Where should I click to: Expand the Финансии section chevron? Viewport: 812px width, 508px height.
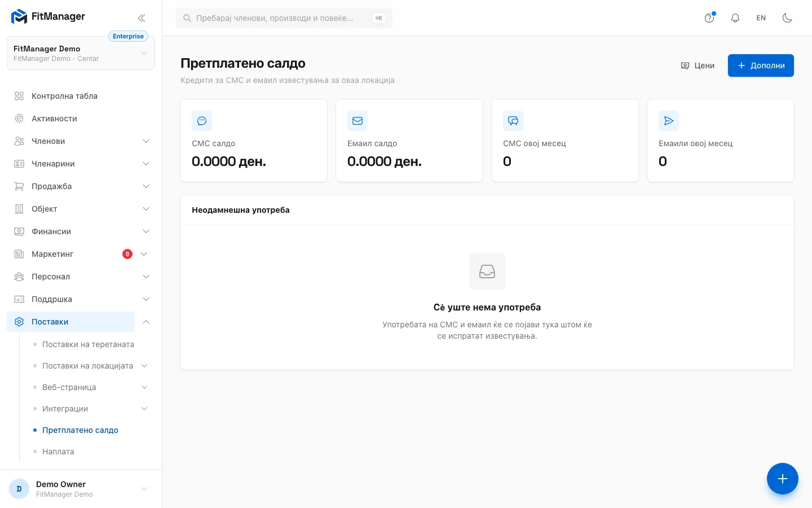(x=146, y=231)
